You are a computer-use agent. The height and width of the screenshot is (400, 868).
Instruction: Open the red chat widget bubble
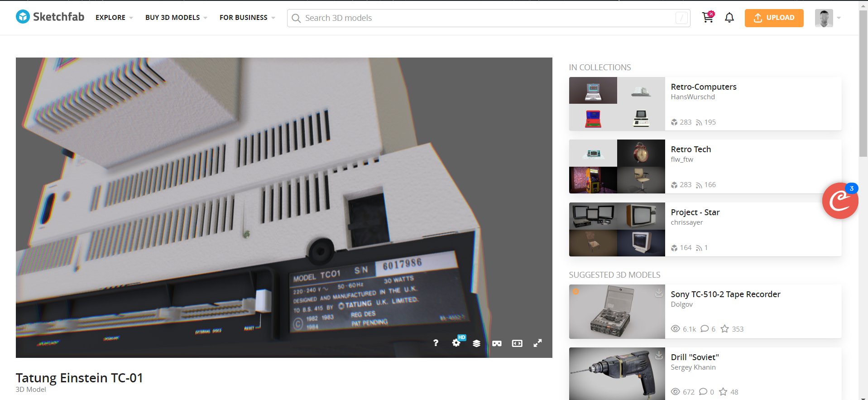point(840,201)
